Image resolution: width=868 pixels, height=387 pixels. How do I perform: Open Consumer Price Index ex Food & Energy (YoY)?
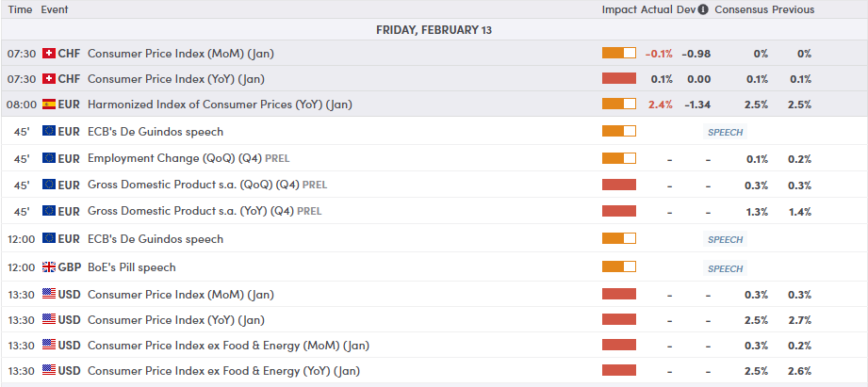point(223,371)
